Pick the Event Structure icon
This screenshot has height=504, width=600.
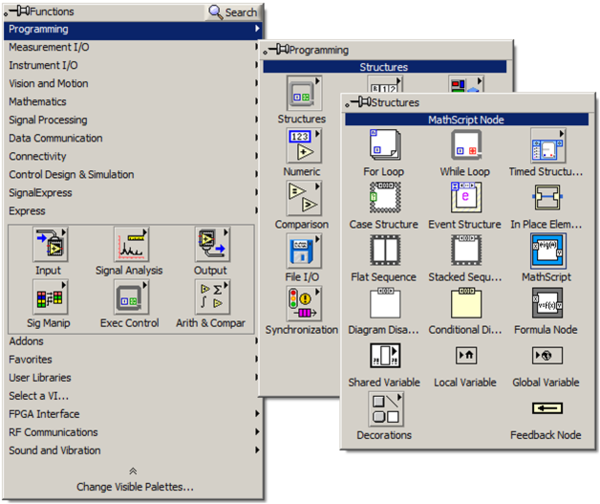(466, 197)
